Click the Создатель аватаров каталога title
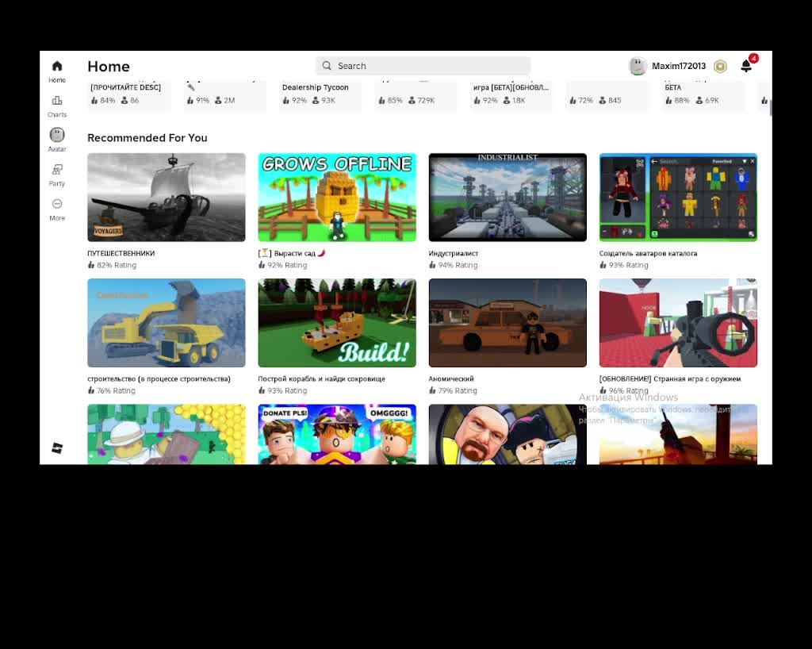 click(648, 253)
